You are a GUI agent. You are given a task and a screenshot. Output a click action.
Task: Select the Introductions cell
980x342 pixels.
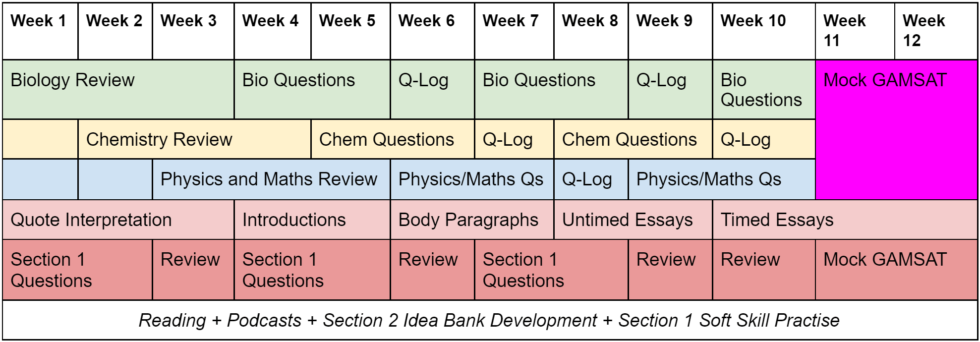(x=312, y=220)
